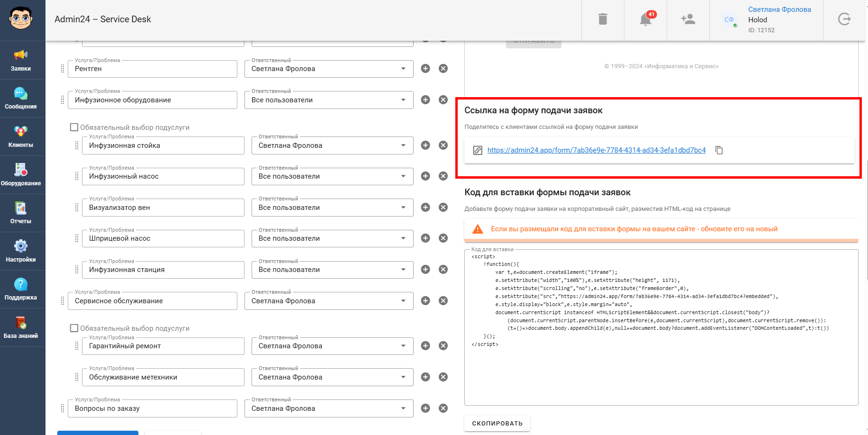Delete the Гарантийный ремонт row

pos(443,346)
